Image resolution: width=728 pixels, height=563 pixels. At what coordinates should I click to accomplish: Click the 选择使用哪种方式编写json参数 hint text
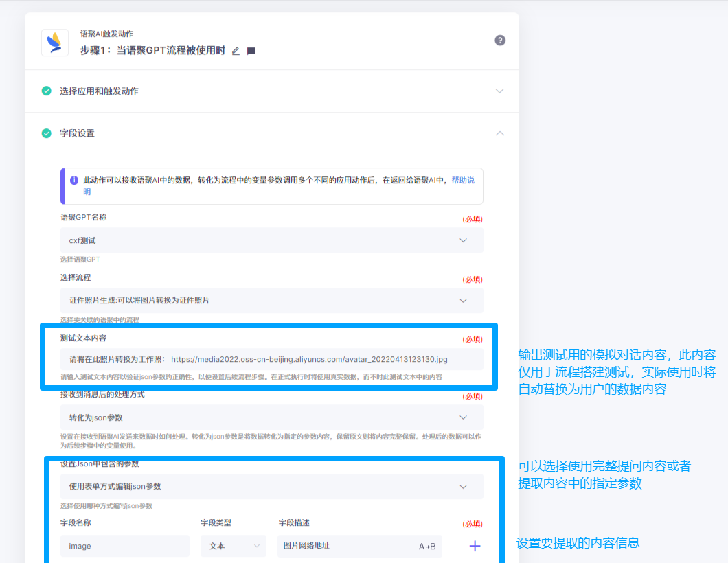(x=106, y=506)
